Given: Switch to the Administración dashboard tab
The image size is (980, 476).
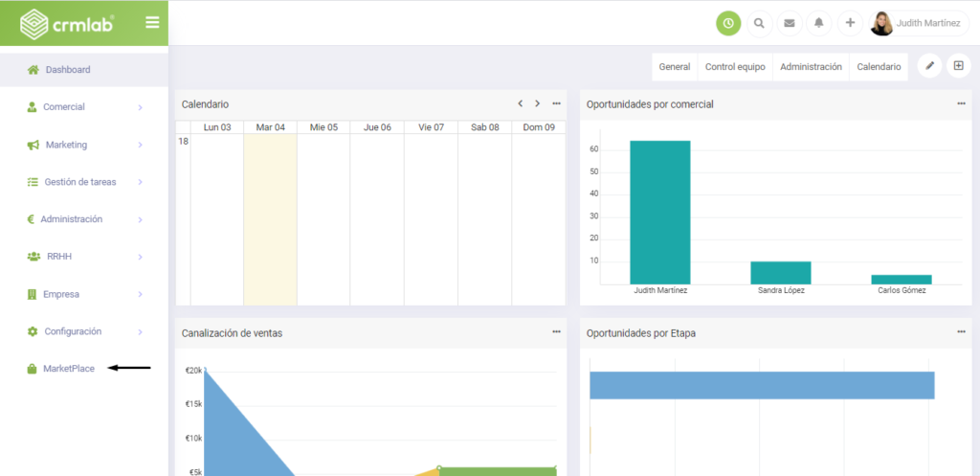Looking at the screenshot, I should [x=812, y=67].
